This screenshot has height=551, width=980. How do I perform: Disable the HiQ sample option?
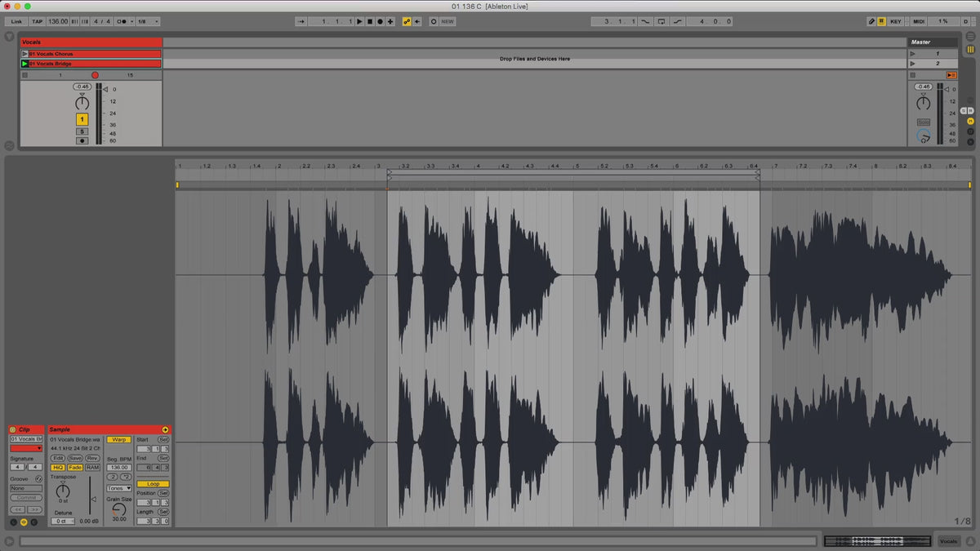tap(58, 468)
